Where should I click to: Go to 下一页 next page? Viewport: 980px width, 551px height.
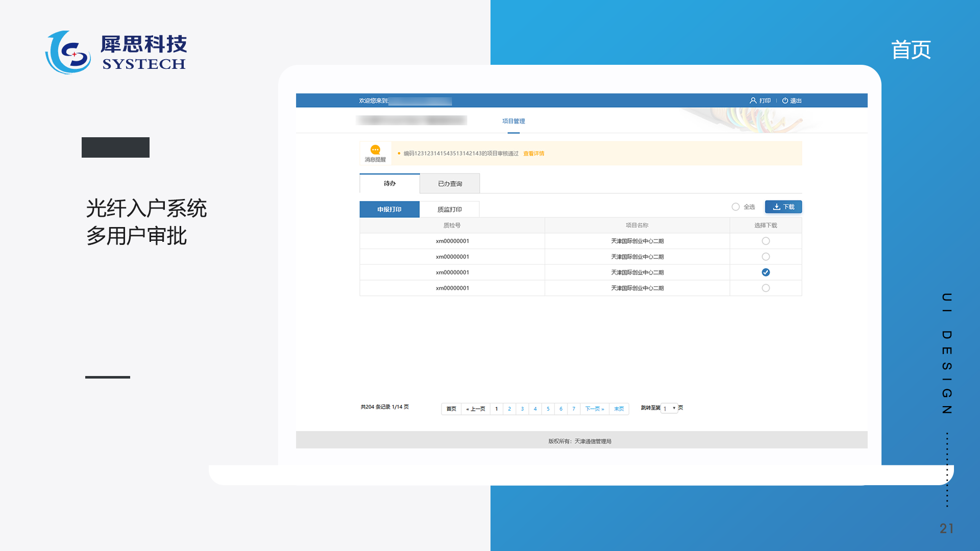[594, 409]
